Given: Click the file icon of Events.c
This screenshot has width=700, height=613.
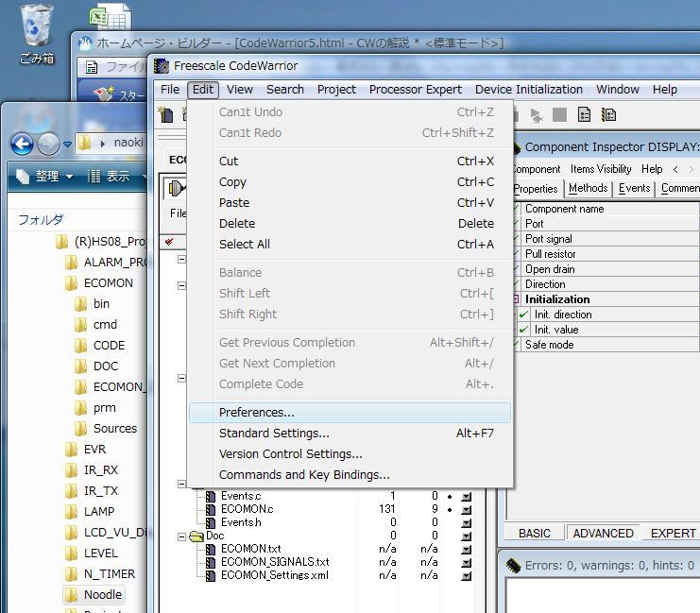Looking at the screenshot, I should tap(211, 496).
